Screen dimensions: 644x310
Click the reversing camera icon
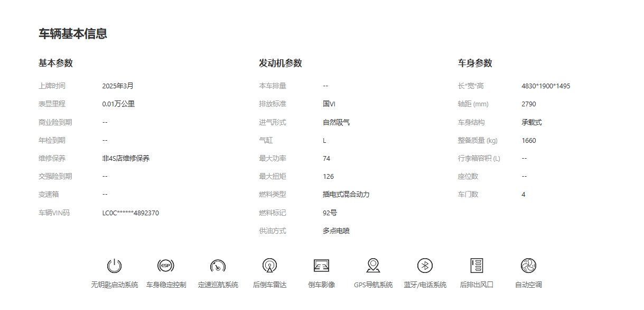[321, 266]
